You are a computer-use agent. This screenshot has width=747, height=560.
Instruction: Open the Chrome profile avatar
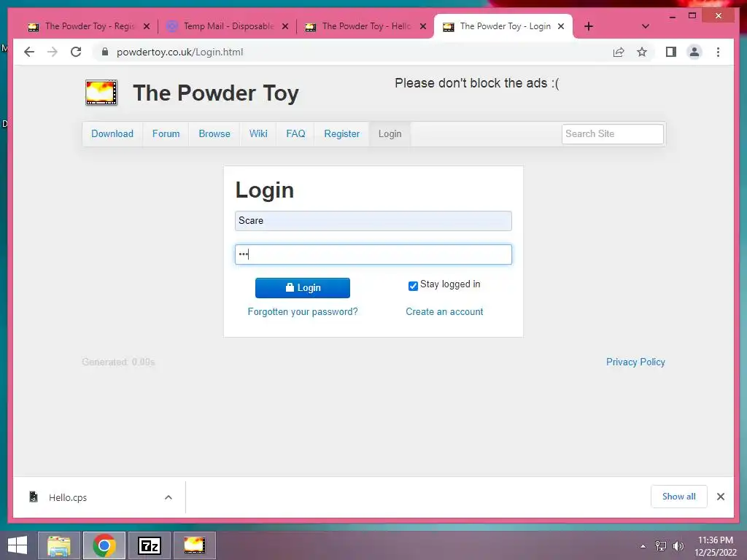click(x=694, y=52)
